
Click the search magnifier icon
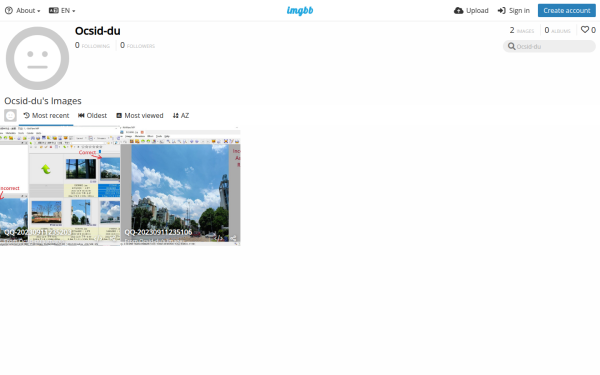click(511, 46)
